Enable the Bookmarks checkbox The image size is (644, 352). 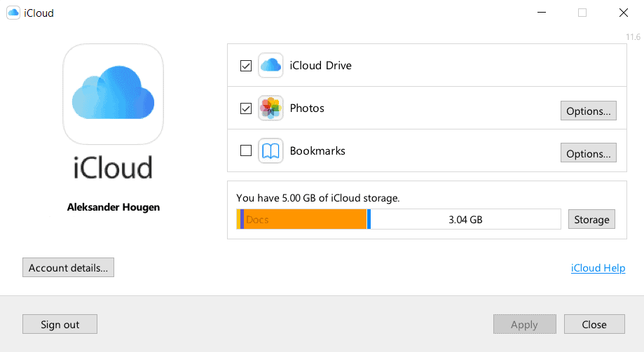click(x=246, y=150)
